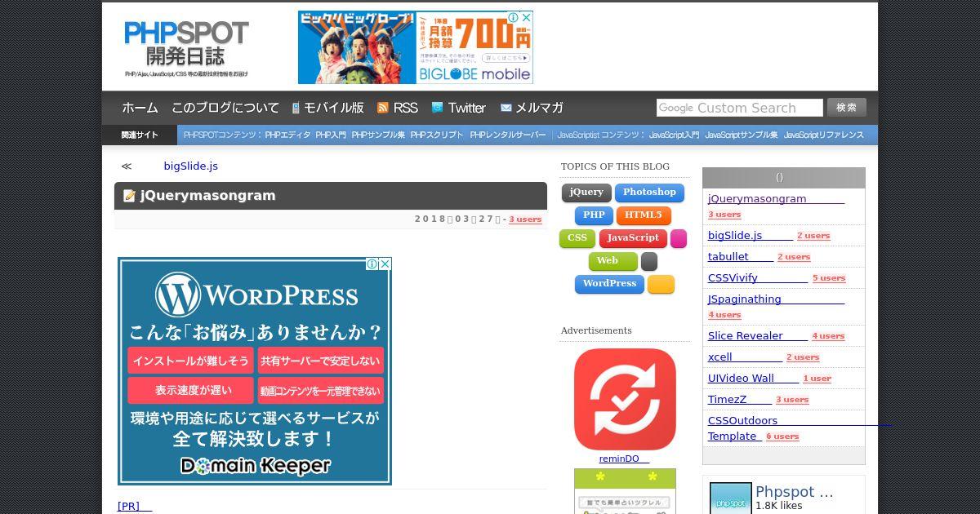This screenshot has width=980, height=514.
Task: Open PHPスクリプト link
Action: 437,135
